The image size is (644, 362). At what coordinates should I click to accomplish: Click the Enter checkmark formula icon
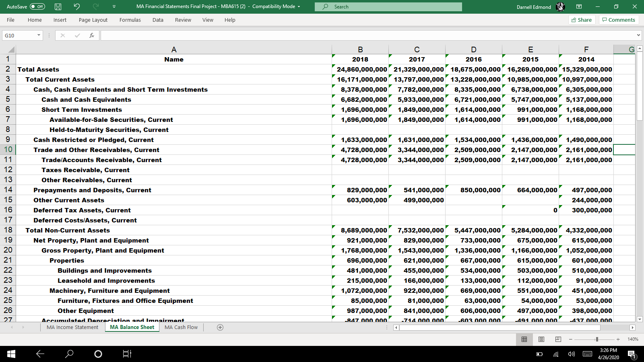77,35
